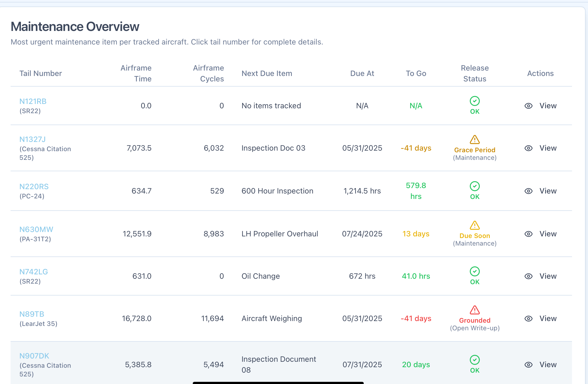The image size is (588, 384).
Task: Click the Release Status column header
Action: (475, 73)
